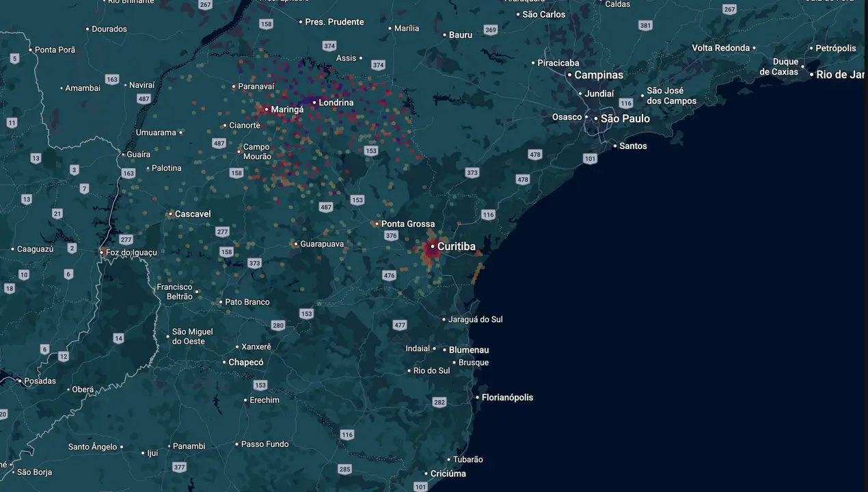Screen dimensions: 868x492
Task: Click the route 285 highway shield
Action: point(344,469)
